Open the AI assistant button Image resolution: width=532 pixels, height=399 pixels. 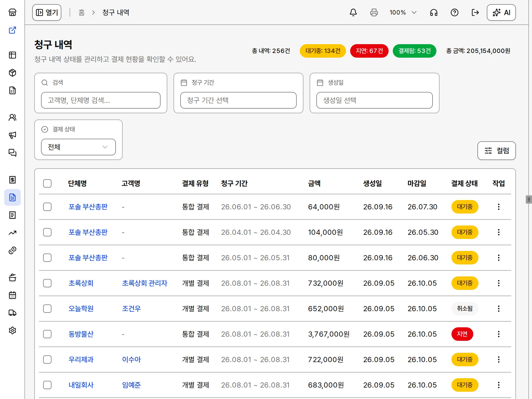click(x=501, y=12)
